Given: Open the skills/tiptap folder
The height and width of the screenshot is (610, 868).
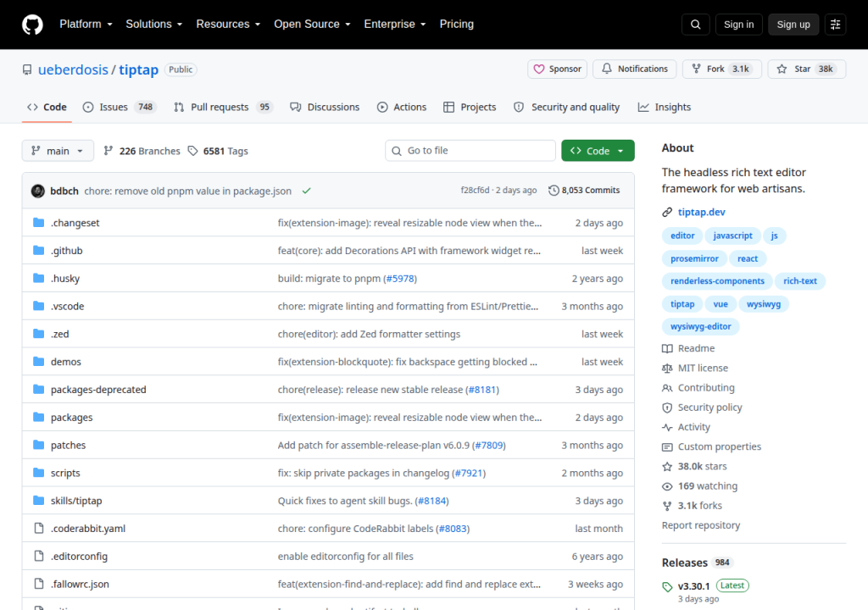Looking at the screenshot, I should click(76, 501).
